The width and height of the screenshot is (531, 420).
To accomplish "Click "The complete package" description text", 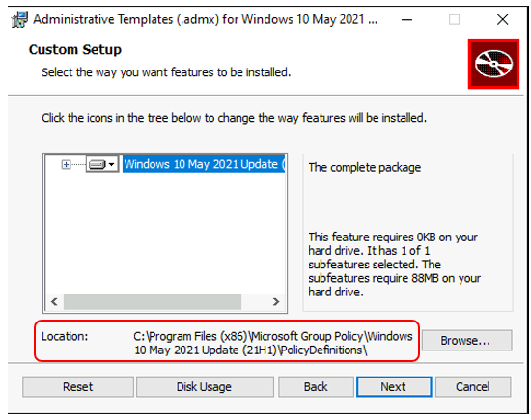I will point(365,167).
